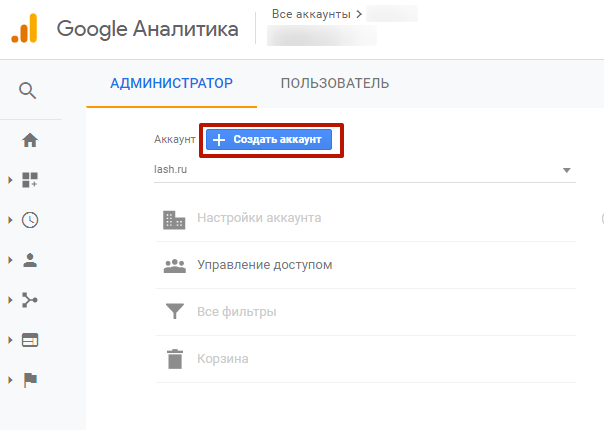Click the Все аккаунты breadcrumb

(311, 14)
